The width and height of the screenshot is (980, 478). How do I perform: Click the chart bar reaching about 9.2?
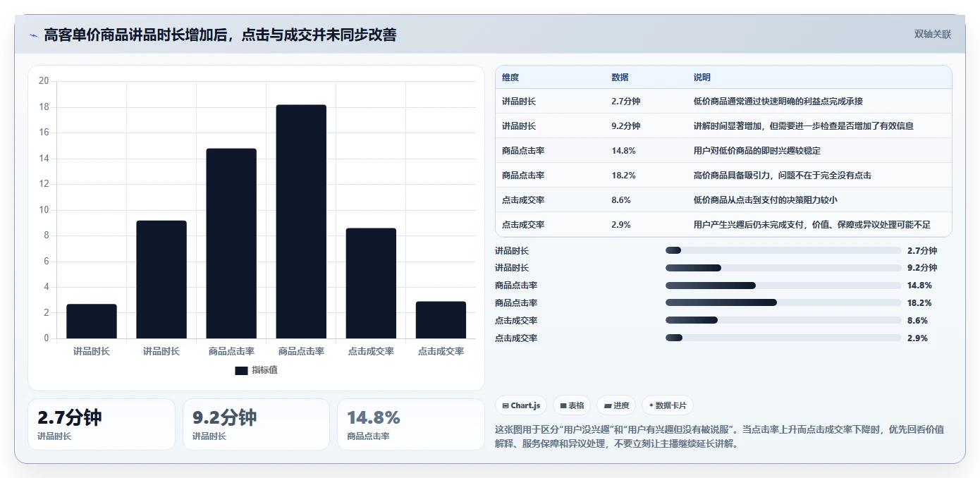click(x=161, y=279)
